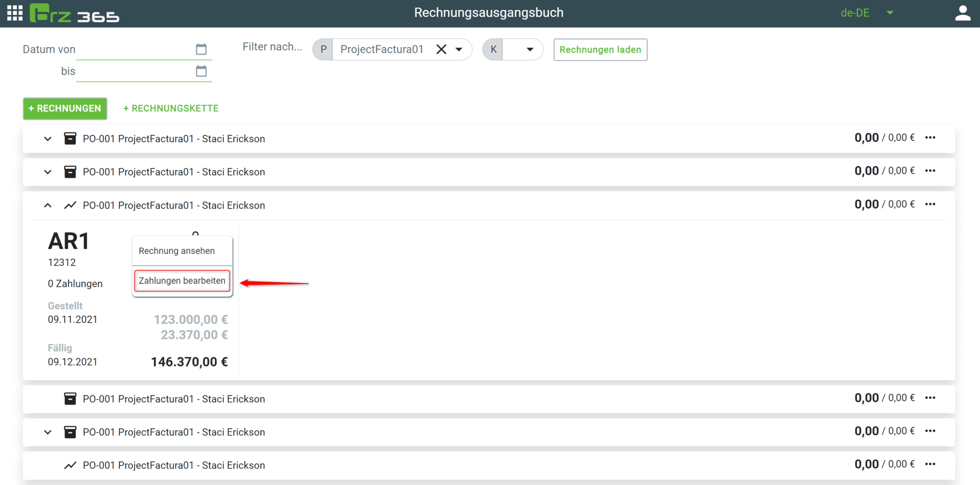980x485 pixels.
Task: Click the K customer filter chip
Action: [493, 50]
